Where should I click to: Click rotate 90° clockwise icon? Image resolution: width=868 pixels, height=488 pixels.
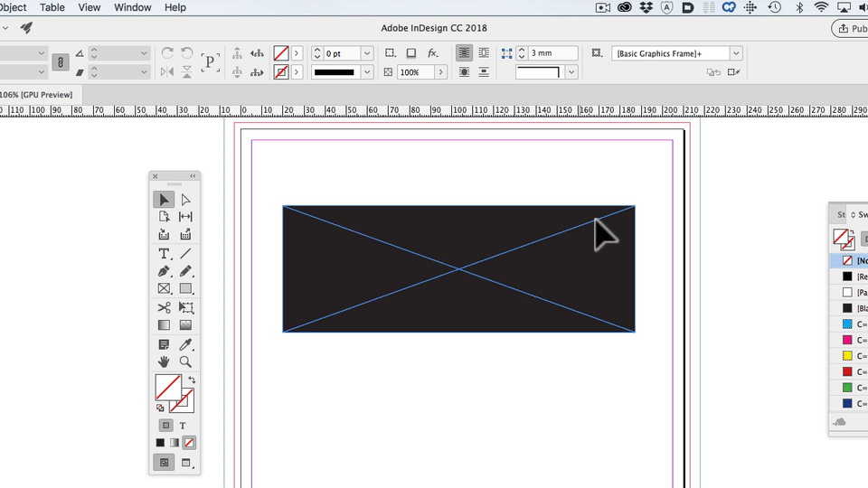coord(166,53)
